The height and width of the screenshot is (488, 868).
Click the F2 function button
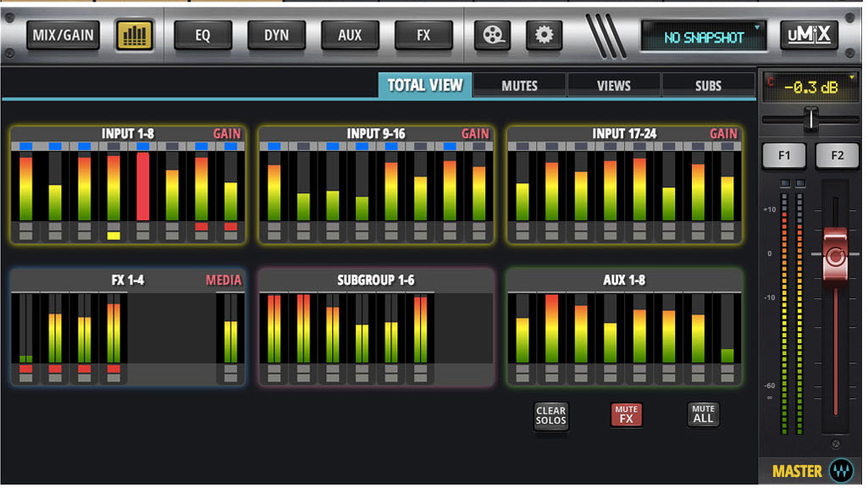(x=837, y=156)
